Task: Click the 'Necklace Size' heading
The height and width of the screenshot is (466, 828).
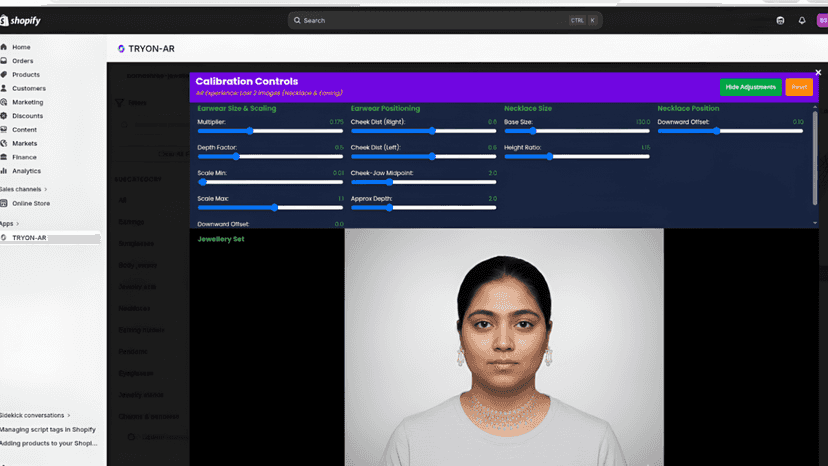Action: (528, 108)
